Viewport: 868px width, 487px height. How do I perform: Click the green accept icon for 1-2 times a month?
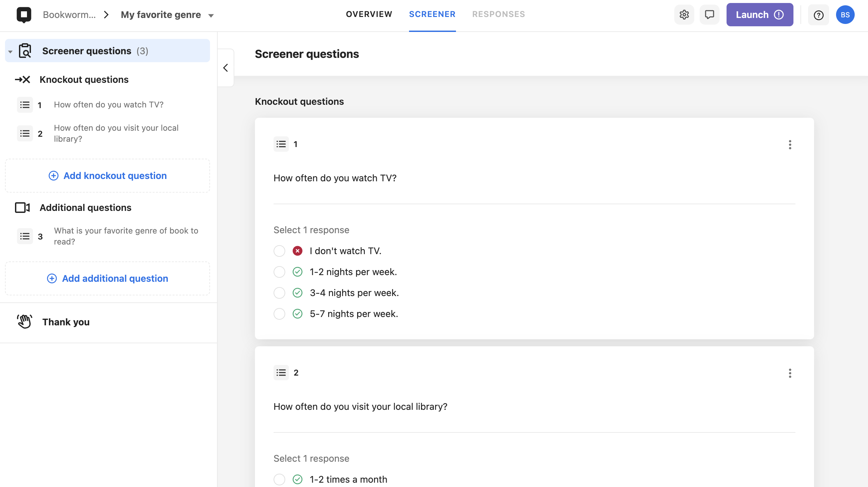298,479
